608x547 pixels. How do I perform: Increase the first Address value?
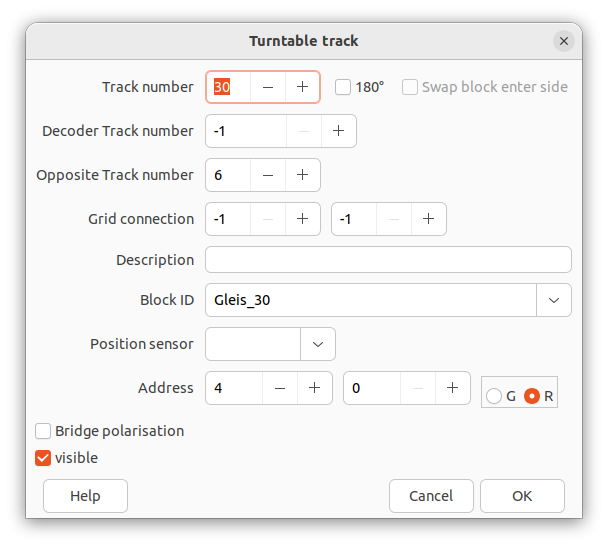(314, 388)
